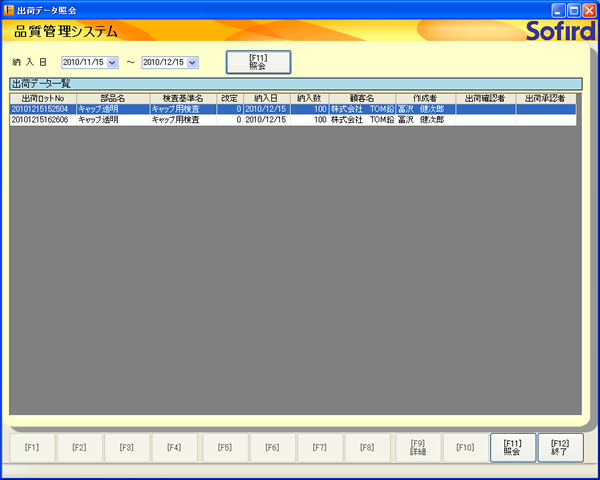600x480 pixels.
Task: Click the [F1] function key button
Action: [32, 447]
